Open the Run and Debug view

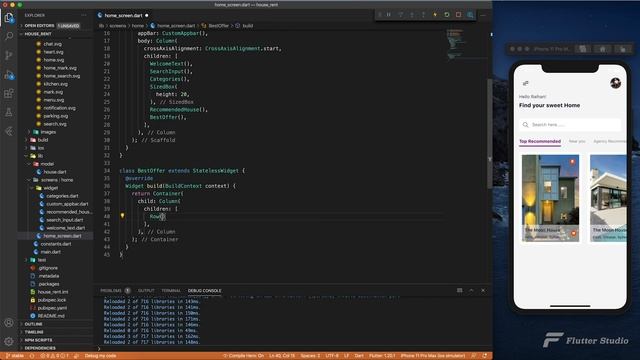9,75
